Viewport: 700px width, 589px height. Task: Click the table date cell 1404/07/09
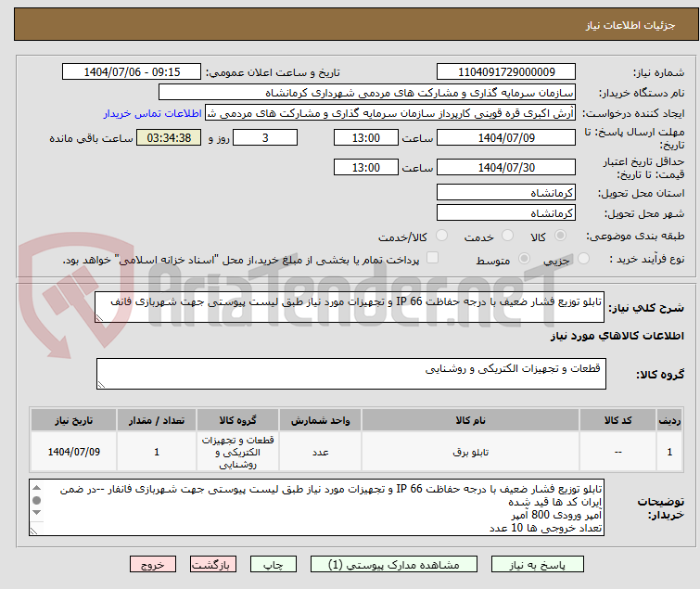pos(73,452)
